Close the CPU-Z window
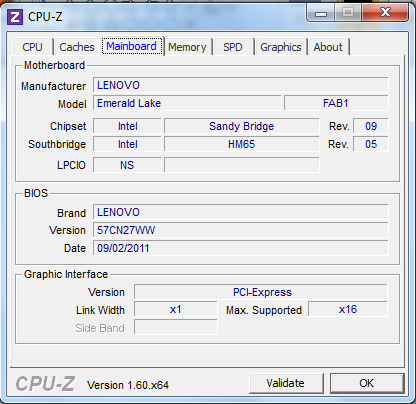This screenshot has height=404, width=416. [x=385, y=13]
